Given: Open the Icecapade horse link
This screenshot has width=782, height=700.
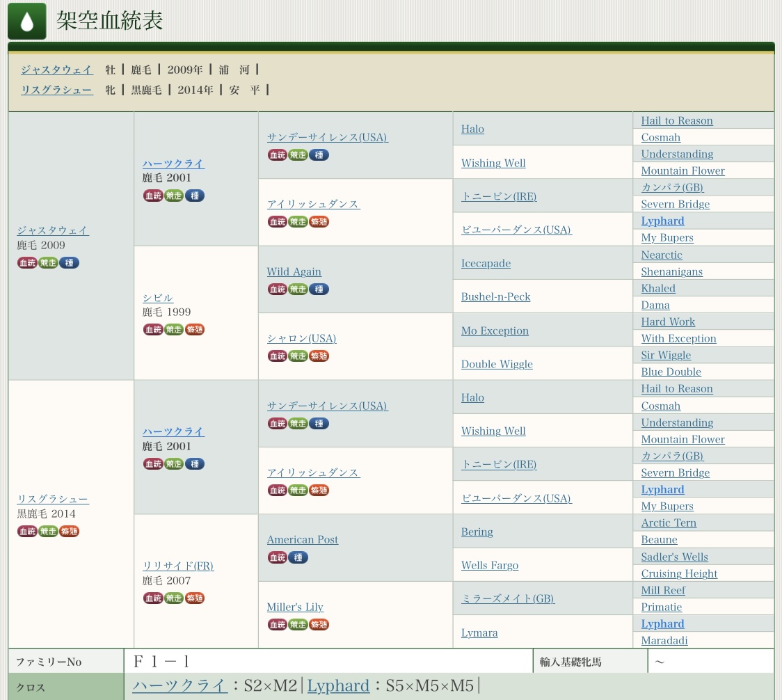Looking at the screenshot, I should (x=486, y=263).
